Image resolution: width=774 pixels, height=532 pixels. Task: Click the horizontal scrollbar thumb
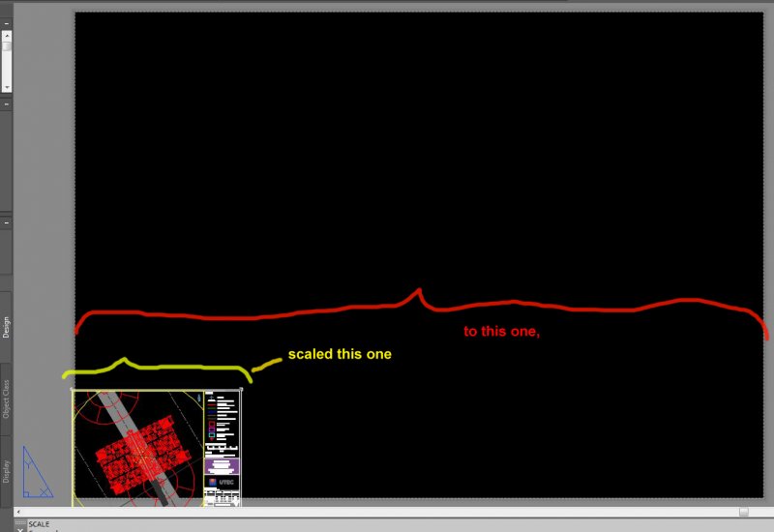pos(744,512)
